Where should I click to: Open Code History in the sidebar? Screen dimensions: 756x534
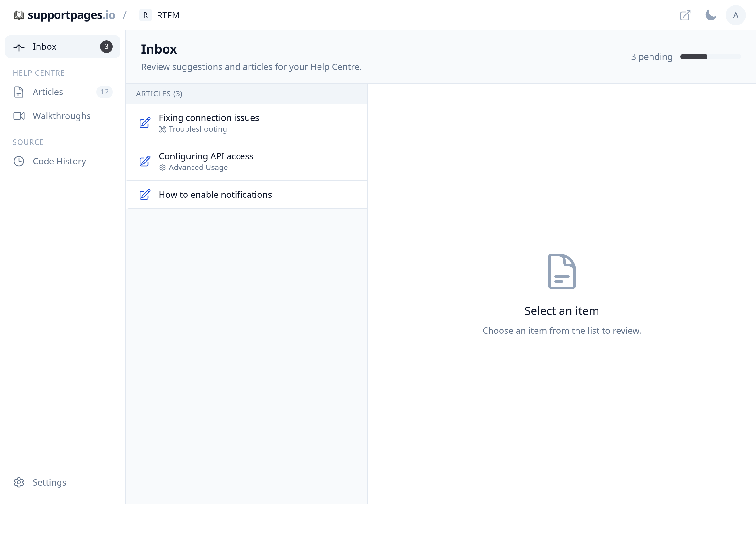click(x=63, y=161)
